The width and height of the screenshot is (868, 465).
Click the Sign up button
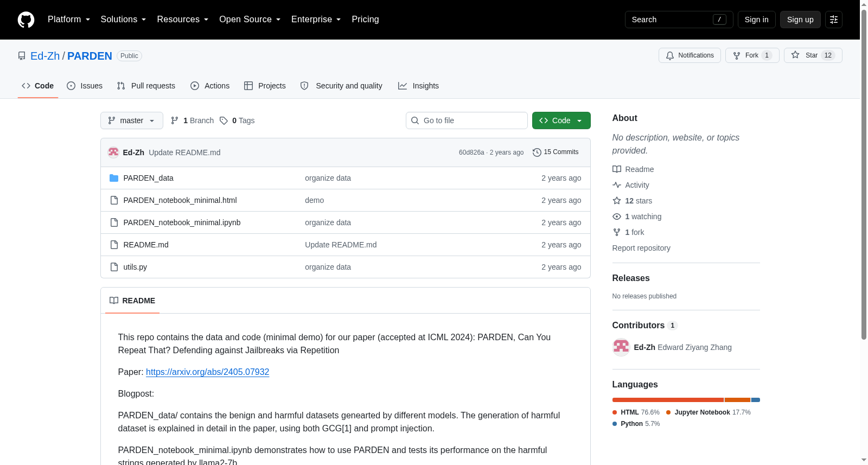point(800,20)
